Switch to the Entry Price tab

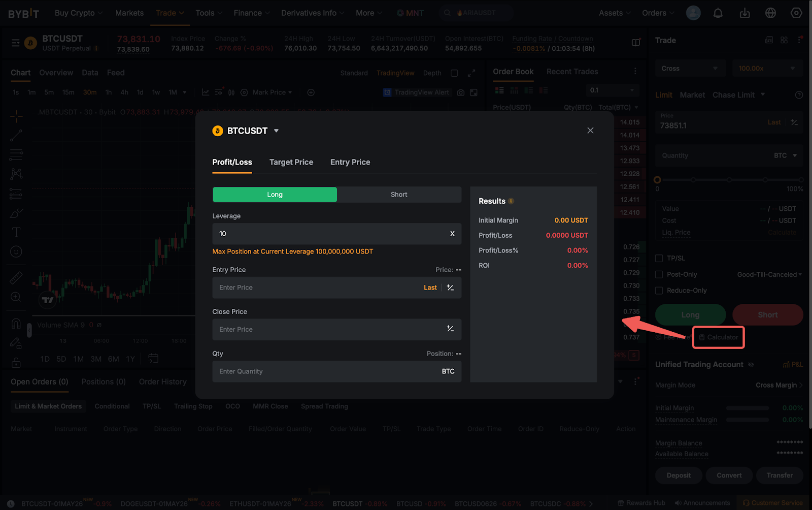click(x=350, y=162)
